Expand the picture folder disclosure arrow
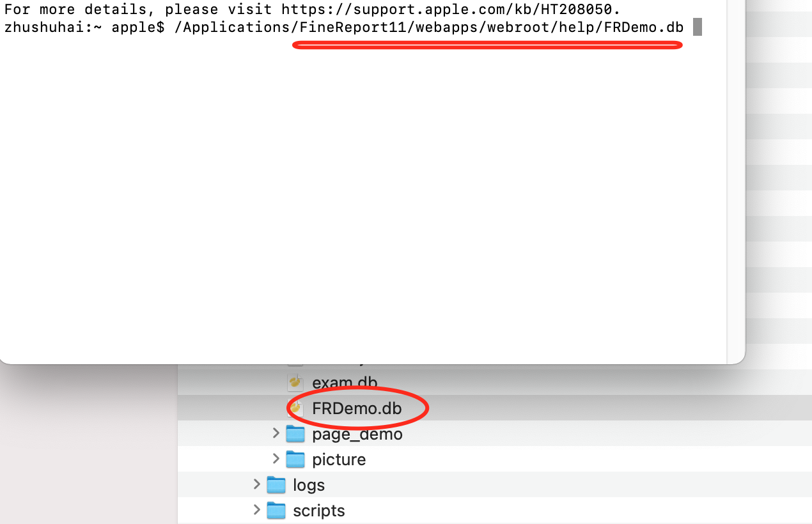This screenshot has width=812, height=524. (x=276, y=459)
